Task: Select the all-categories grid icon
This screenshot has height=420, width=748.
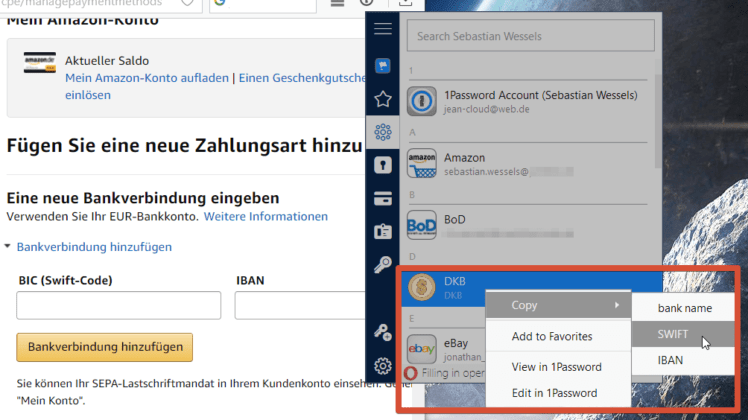Action: click(383, 132)
